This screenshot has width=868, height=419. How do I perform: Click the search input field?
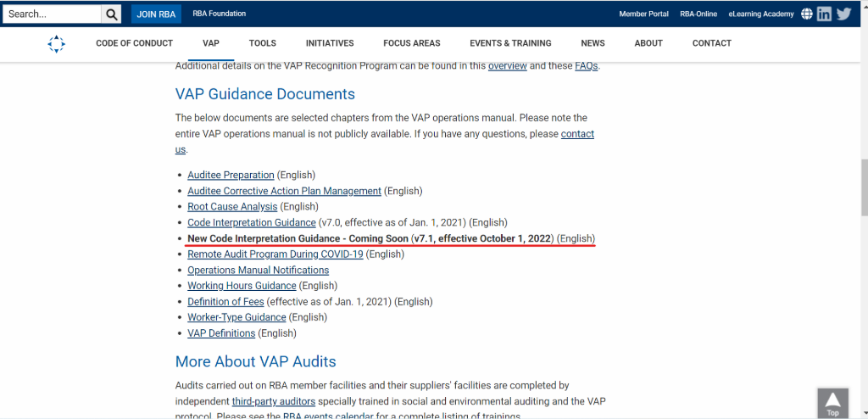(x=52, y=14)
